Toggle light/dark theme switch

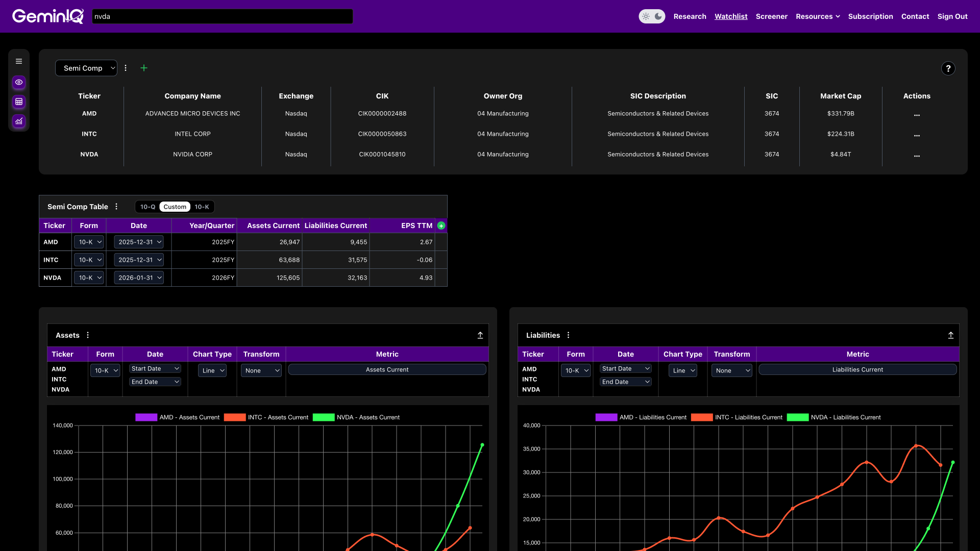tap(652, 16)
